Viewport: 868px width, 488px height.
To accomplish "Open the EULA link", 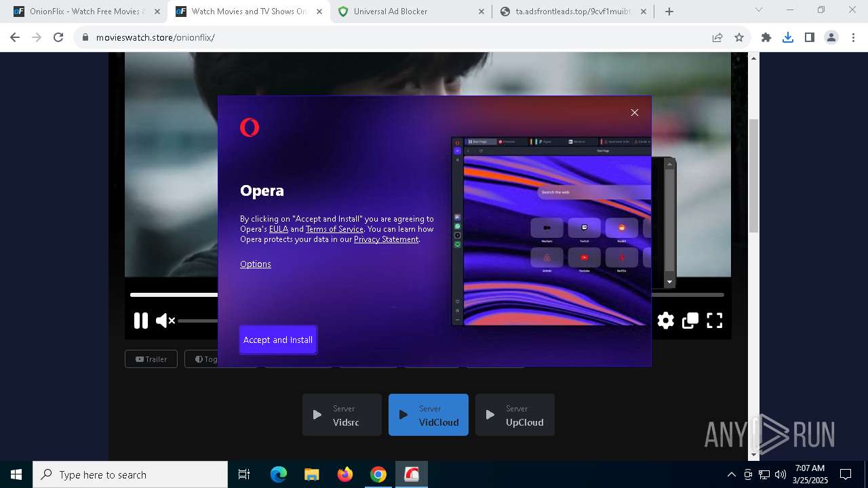I will pyautogui.click(x=279, y=229).
